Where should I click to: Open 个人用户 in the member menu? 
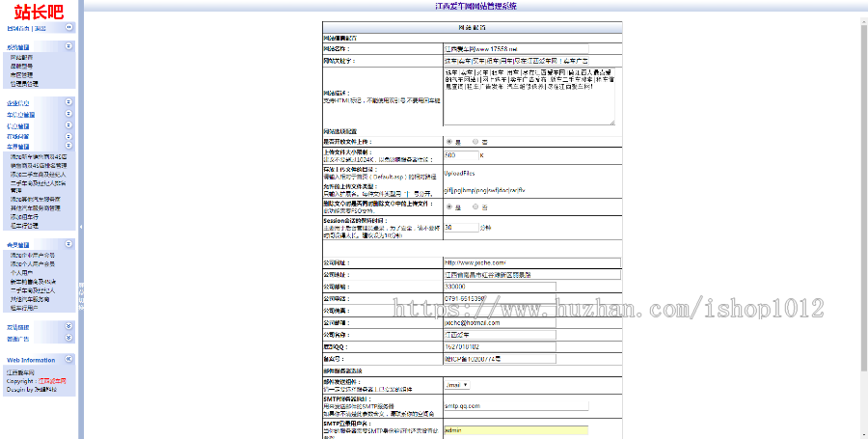tap(21, 272)
